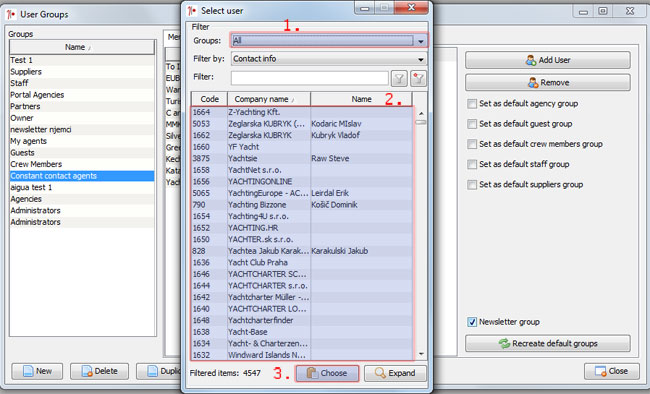The width and height of the screenshot is (650, 394).
Task: Select row YF Yacht
Action: point(302,147)
